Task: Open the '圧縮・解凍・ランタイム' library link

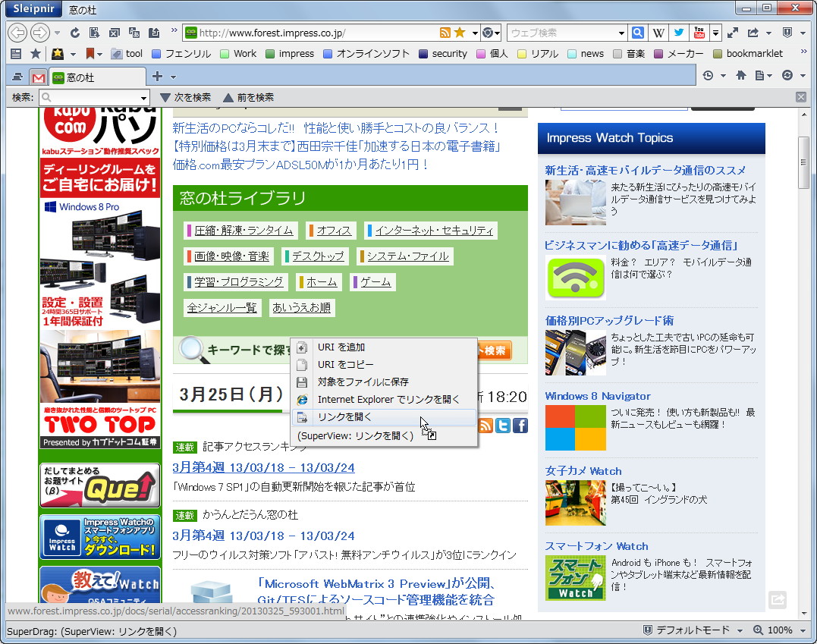Action: click(244, 231)
